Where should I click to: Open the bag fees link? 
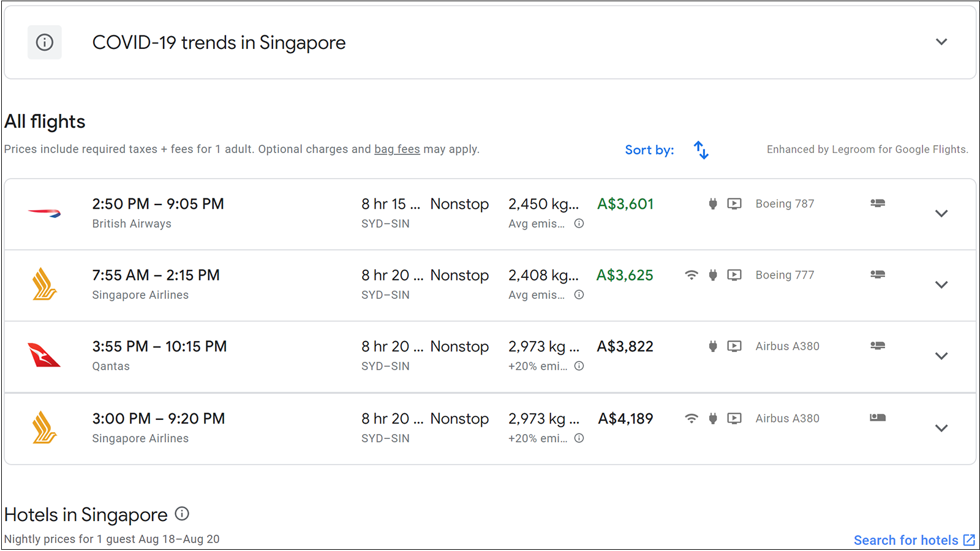pos(397,149)
